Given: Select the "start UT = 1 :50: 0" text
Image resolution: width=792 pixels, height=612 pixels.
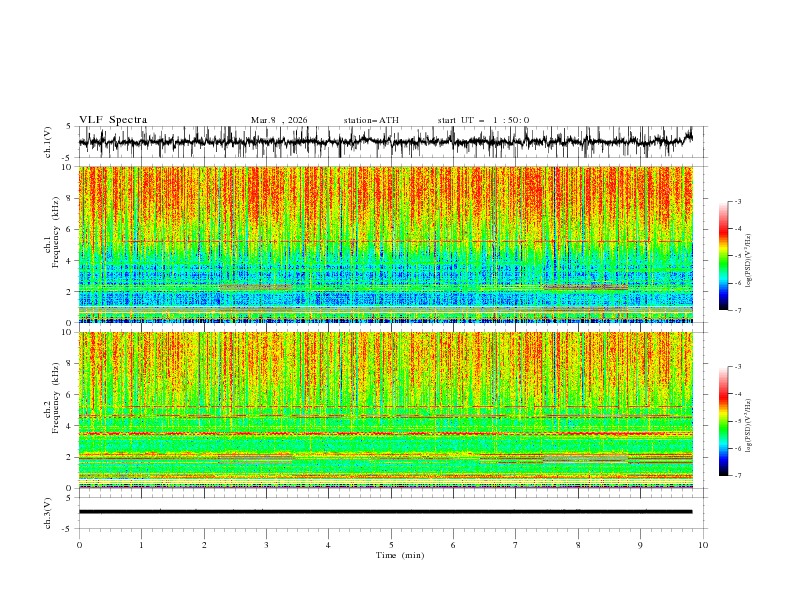Looking at the screenshot, I should point(483,120).
